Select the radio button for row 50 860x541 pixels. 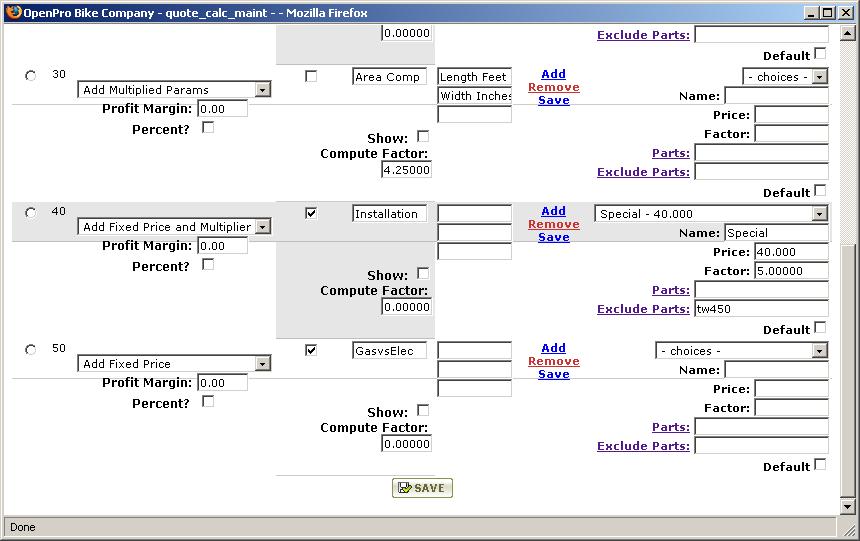click(x=30, y=350)
